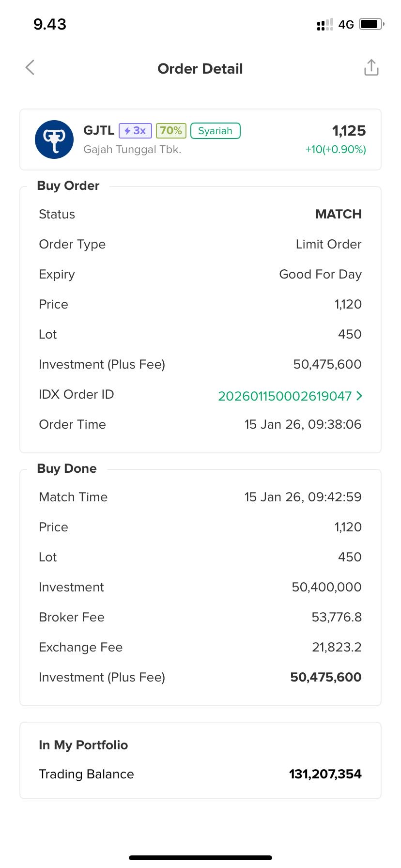Tap the 70% margin badge
Screen dimensions: 401x868
pos(171,131)
